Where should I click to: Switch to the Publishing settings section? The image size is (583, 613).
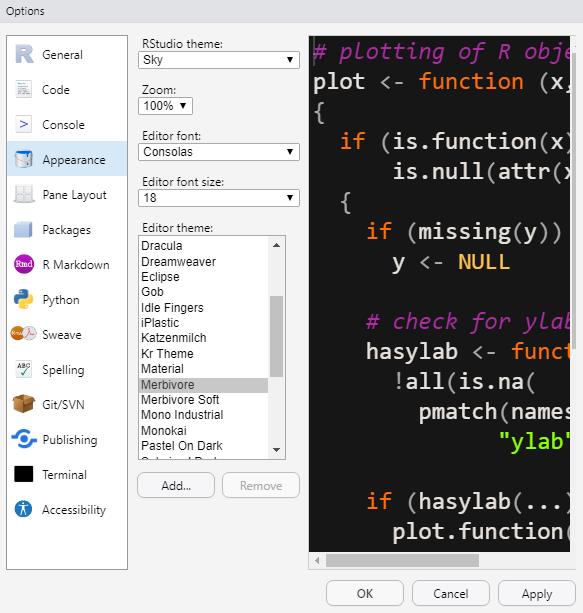tap(67, 439)
